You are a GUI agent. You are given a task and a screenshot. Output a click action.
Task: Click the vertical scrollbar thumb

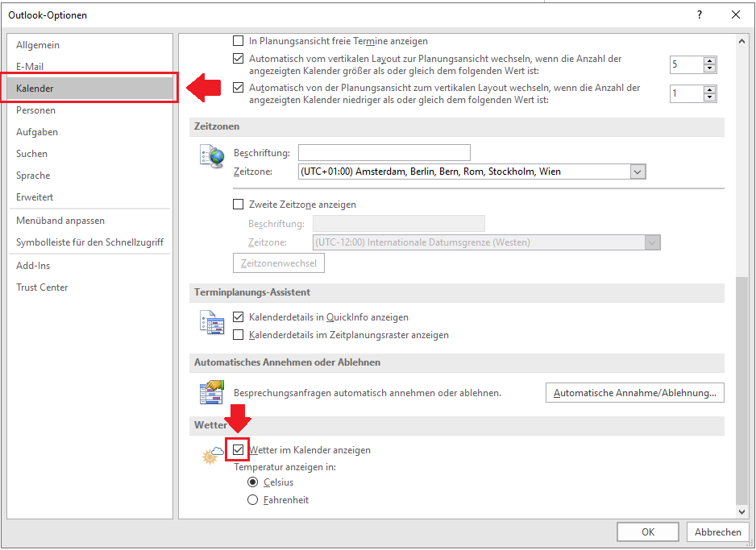pos(741,391)
